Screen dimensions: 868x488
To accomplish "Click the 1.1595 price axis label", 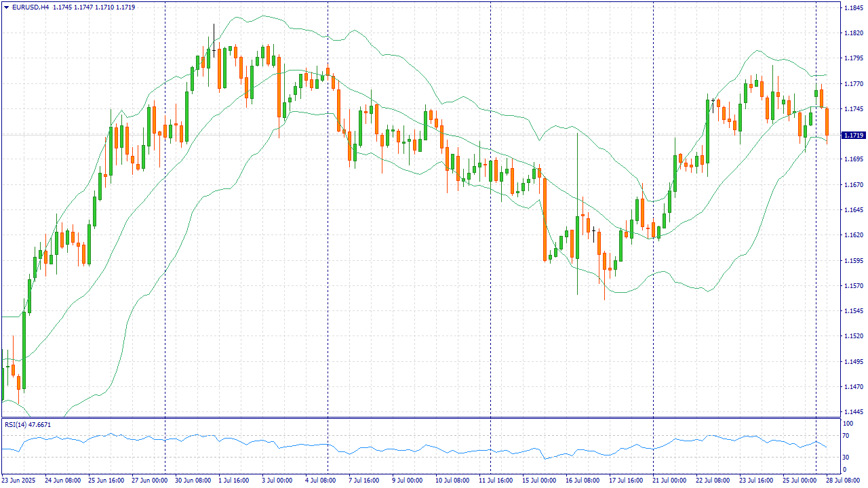I will click(x=852, y=260).
